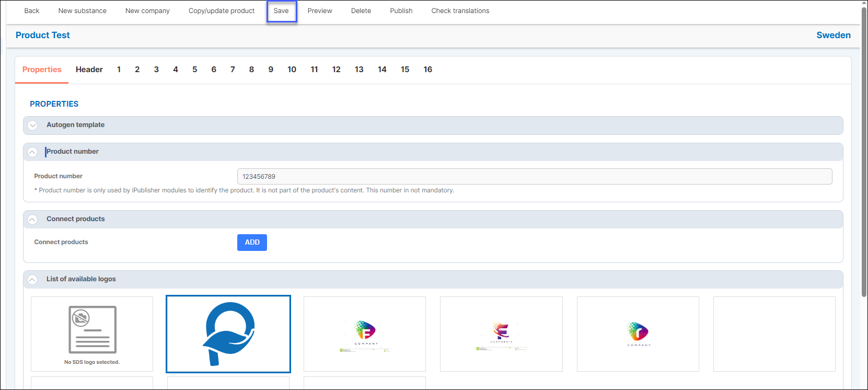Select the blank logo thumbnail
This screenshot has height=390, width=868.
coord(774,334)
